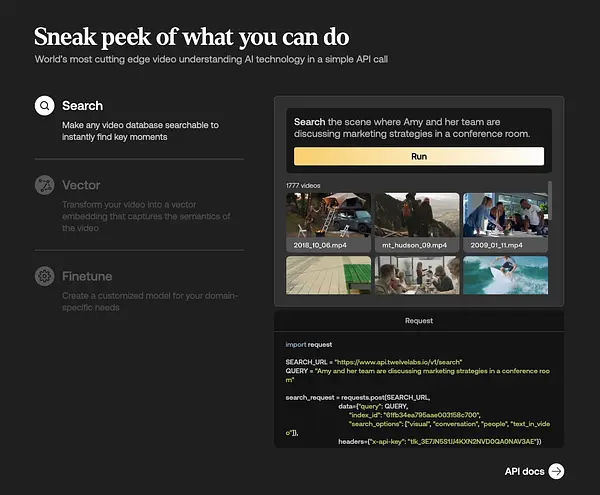Select the surfer video thumbnail

[x=505, y=275]
